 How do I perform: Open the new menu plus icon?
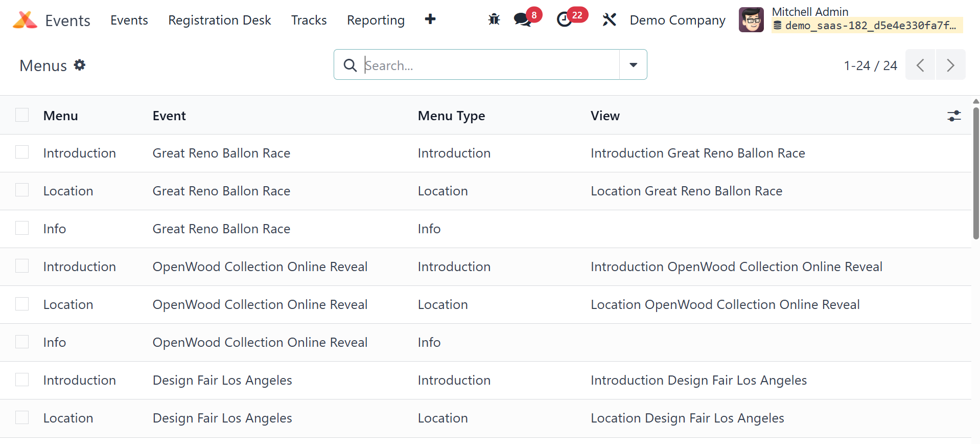click(430, 19)
